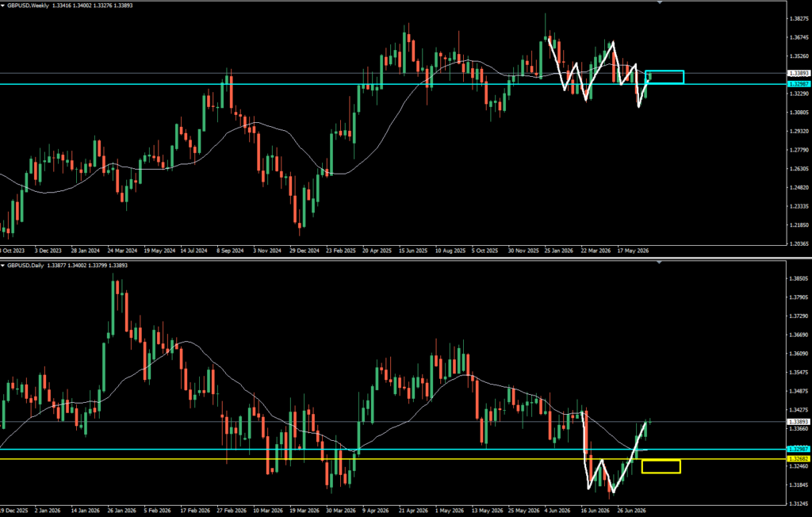
Task: Click the 28 Jan 2024 date on Weekly time axis
Action: coord(86,251)
